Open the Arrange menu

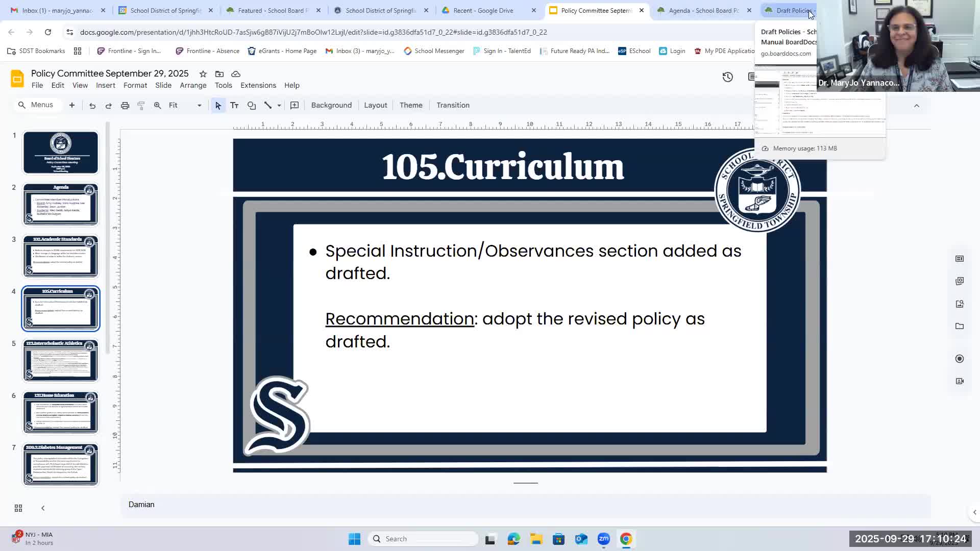pyautogui.click(x=193, y=85)
